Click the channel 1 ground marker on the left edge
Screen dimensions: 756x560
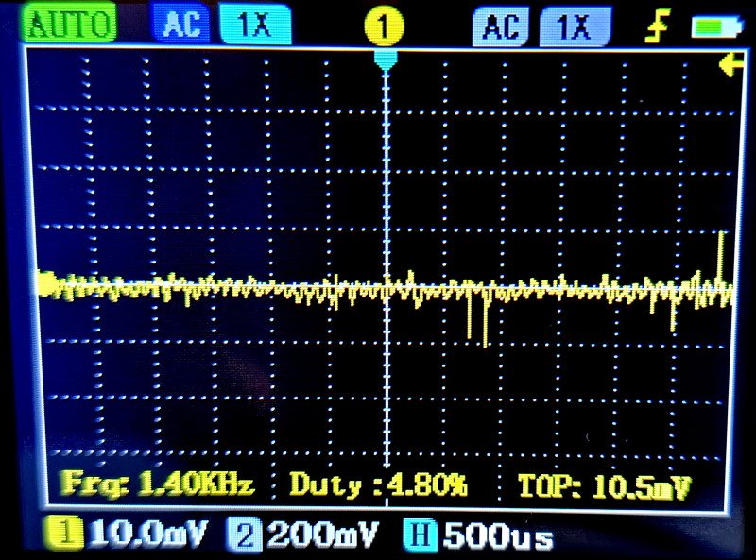tap(46, 281)
